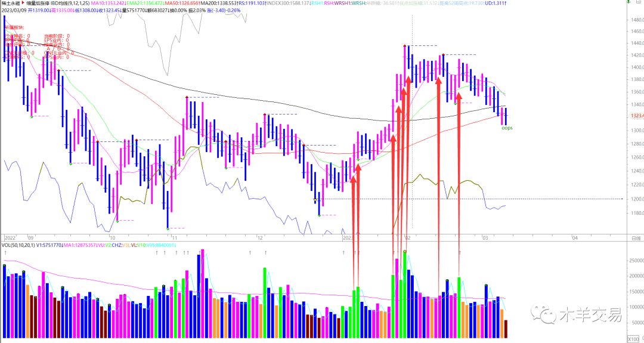Click the 振2.03% amplitude value
Image resolution: width=644 pixels, height=343 pixels.
tap(197, 10)
